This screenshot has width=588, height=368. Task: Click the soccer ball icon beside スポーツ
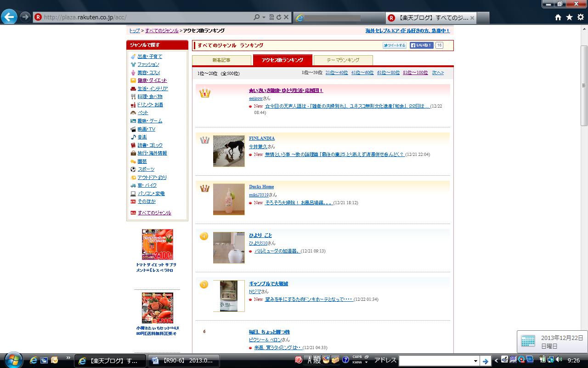pos(133,169)
